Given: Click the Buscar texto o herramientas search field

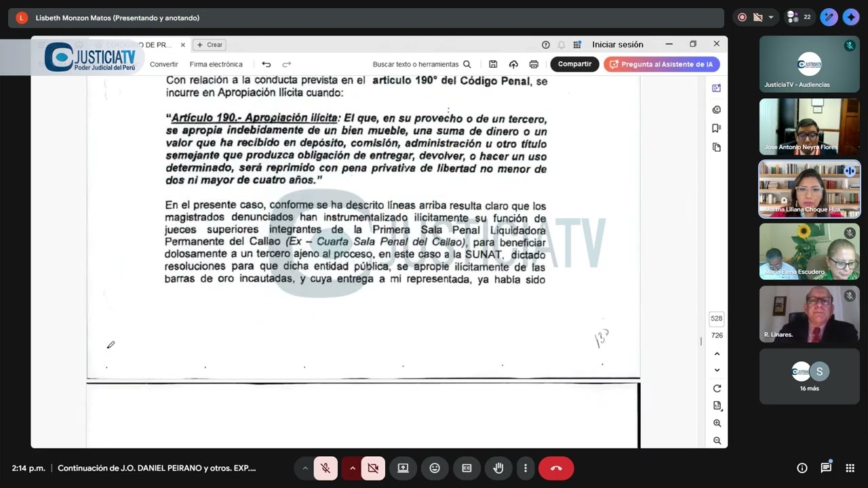Looking at the screenshot, I should pos(422,64).
